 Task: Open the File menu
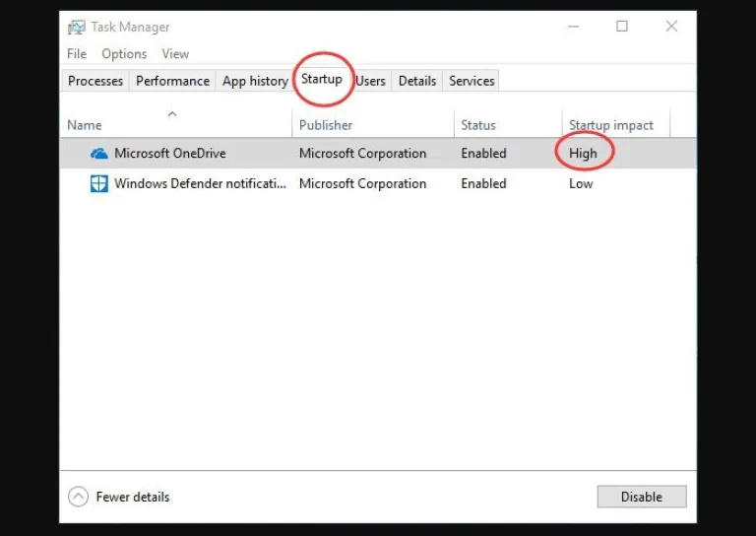(x=77, y=54)
